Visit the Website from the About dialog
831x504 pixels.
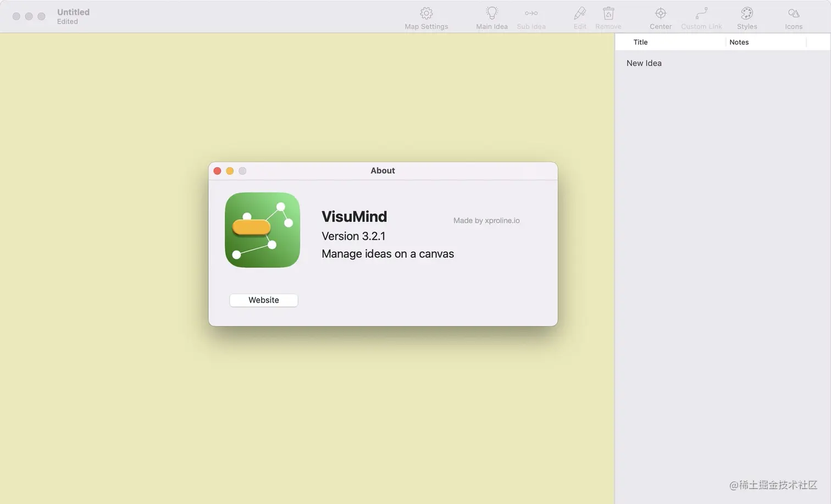(x=264, y=300)
